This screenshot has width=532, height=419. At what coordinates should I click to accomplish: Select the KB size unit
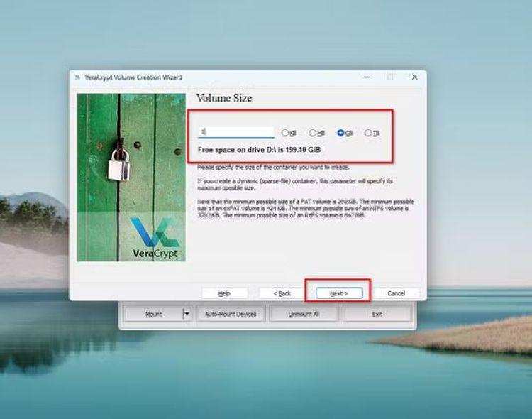point(285,133)
